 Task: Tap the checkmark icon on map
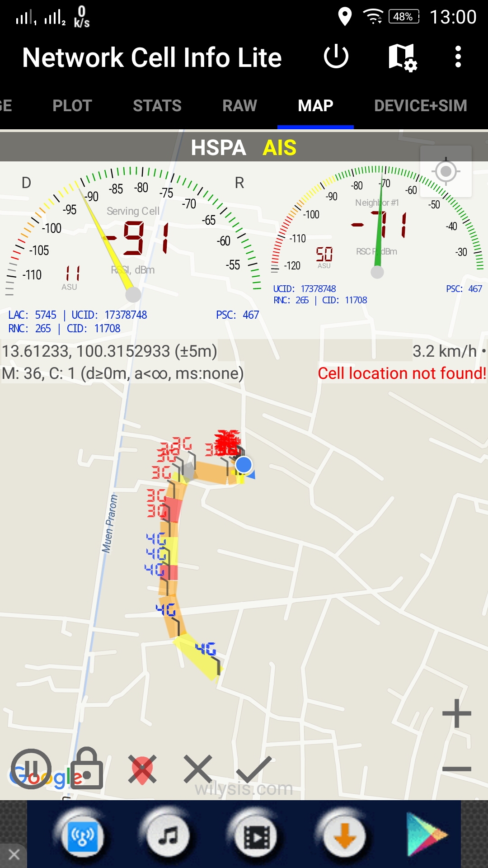254,769
